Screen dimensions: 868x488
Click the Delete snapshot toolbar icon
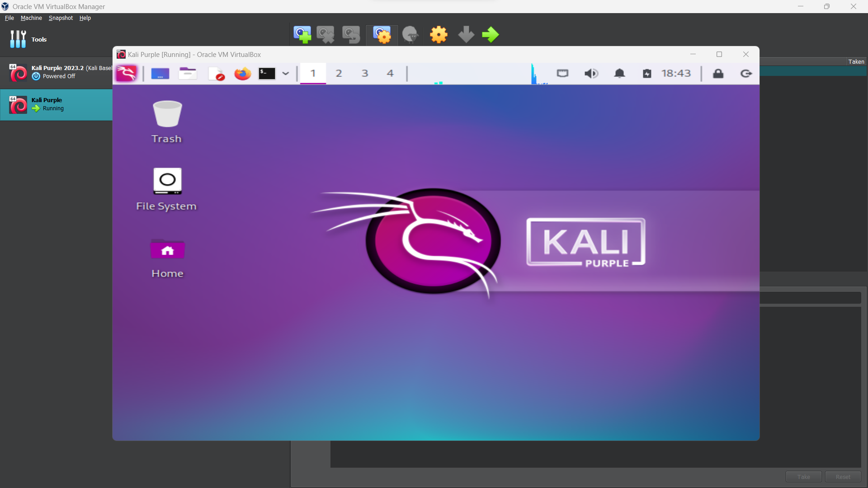[x=325, y=35]
